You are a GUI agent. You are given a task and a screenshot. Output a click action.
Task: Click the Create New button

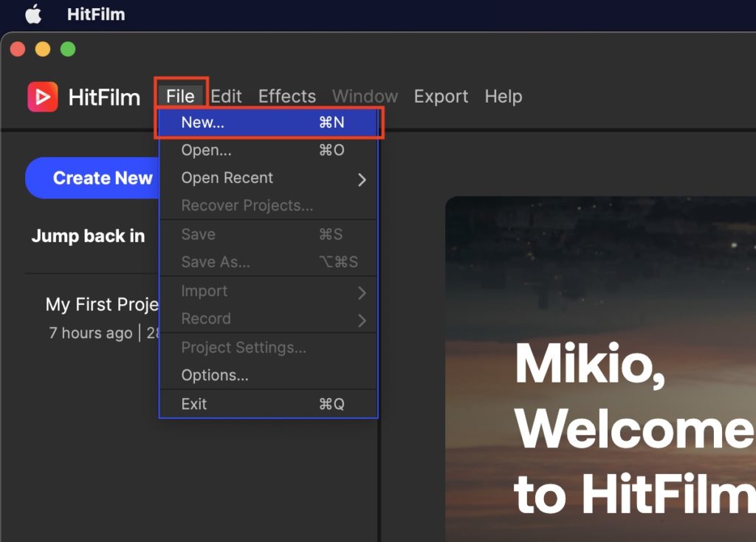(93, 179)
